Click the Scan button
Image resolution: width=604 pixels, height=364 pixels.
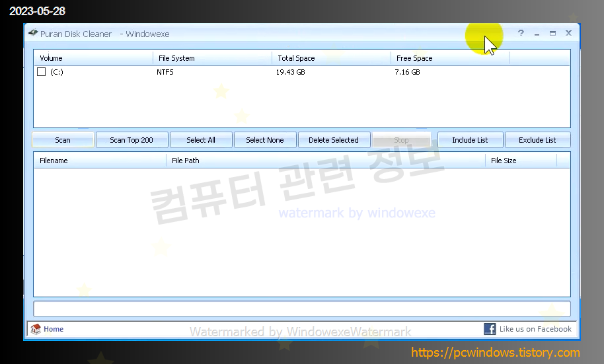(63, 140)
